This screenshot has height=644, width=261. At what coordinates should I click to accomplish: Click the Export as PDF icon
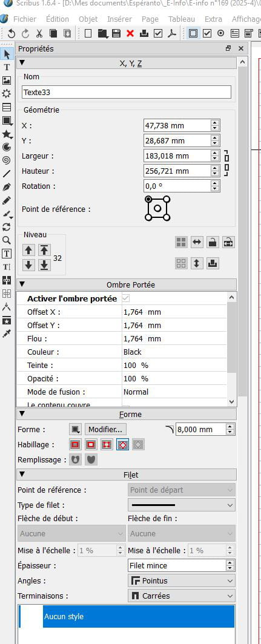172,33
